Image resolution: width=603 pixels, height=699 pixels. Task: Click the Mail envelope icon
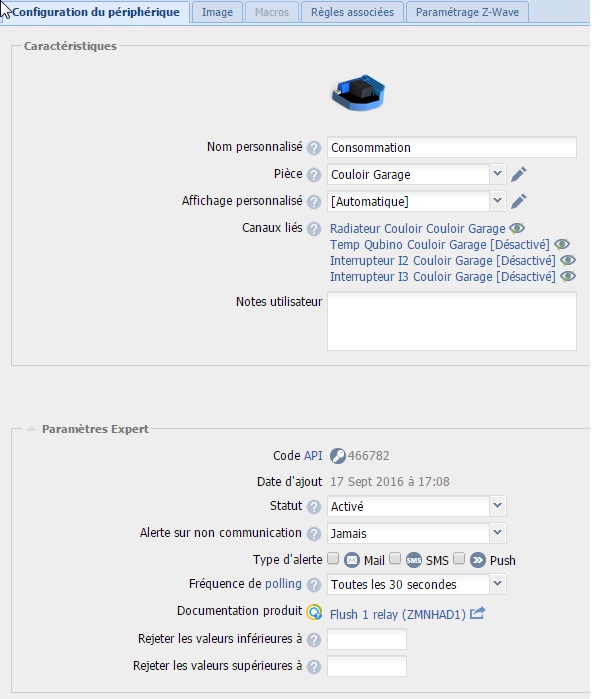point(352,560)
